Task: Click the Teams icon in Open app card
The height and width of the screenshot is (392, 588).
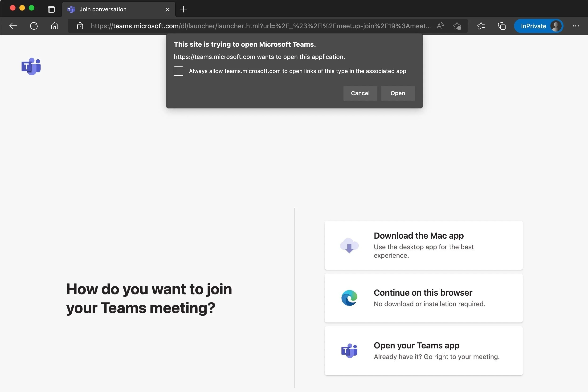Action: [x=349, y=351]
